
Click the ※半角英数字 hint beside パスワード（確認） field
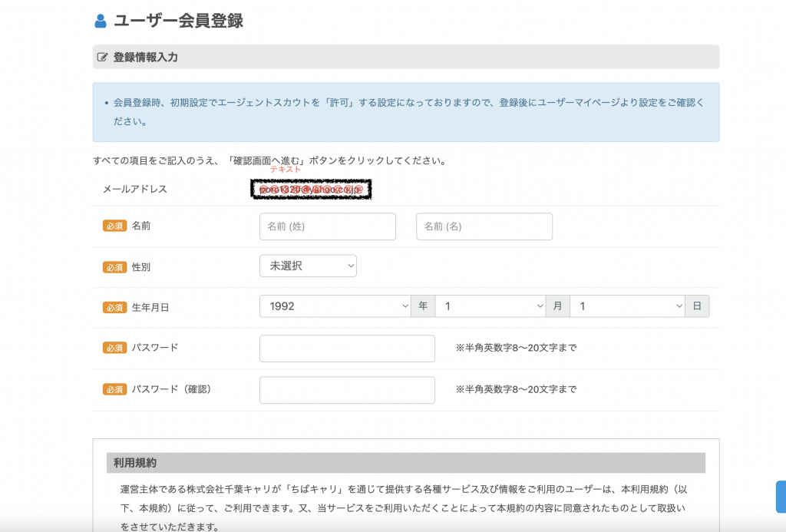pyautogui.click(x=517, y=389)
